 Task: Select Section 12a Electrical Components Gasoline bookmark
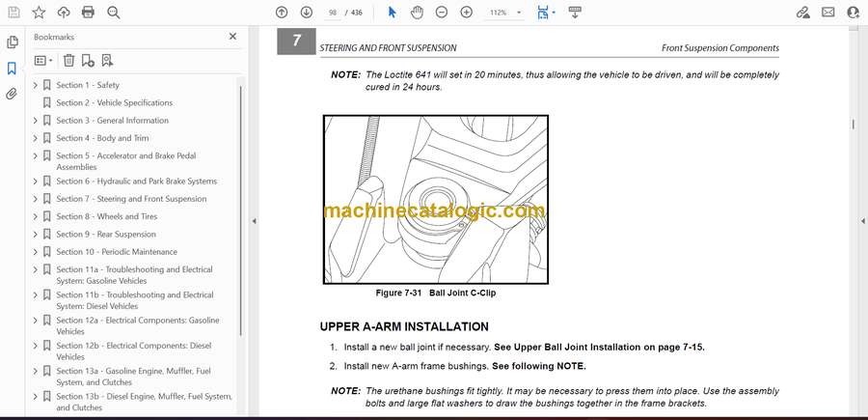(x=137, y=325)
